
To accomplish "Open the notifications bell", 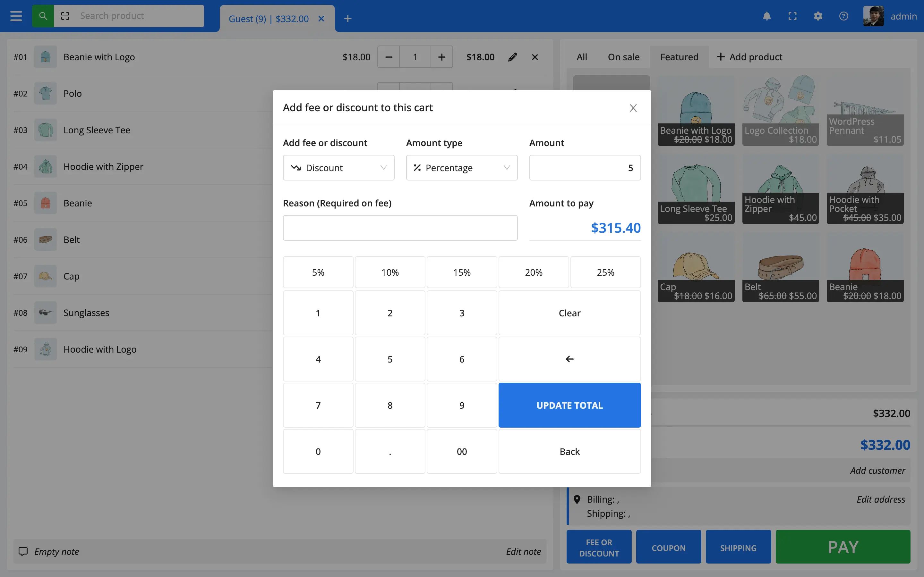I will tap(767, 16).
